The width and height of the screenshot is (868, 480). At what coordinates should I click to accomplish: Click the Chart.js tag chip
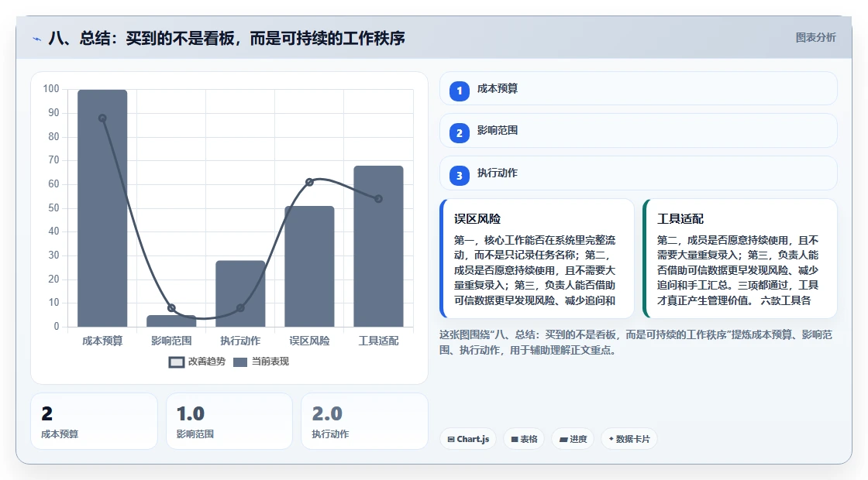pos(468,439)
